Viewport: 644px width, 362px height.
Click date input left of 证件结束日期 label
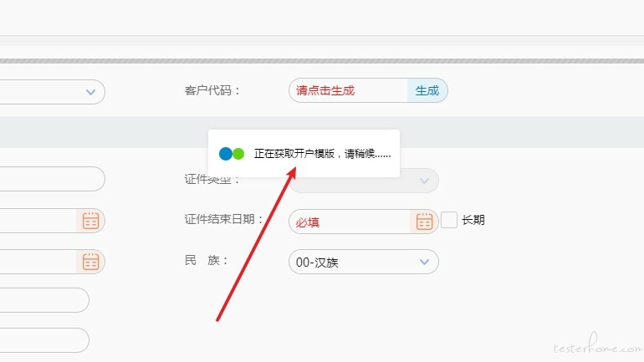38,221
